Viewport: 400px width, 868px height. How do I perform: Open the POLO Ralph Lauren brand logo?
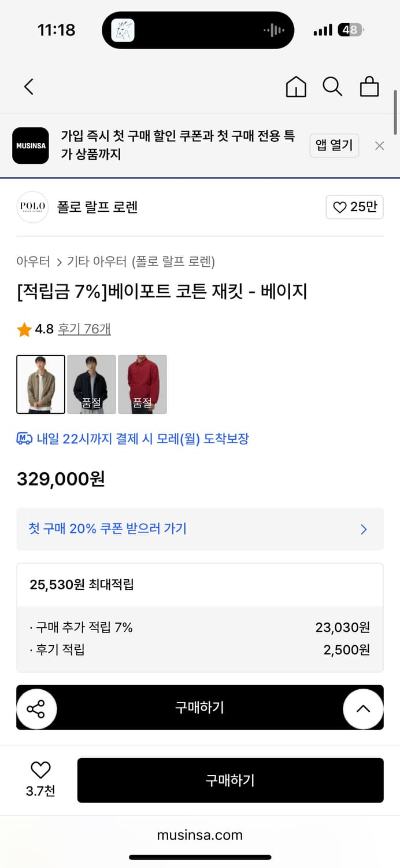(32, 207)
